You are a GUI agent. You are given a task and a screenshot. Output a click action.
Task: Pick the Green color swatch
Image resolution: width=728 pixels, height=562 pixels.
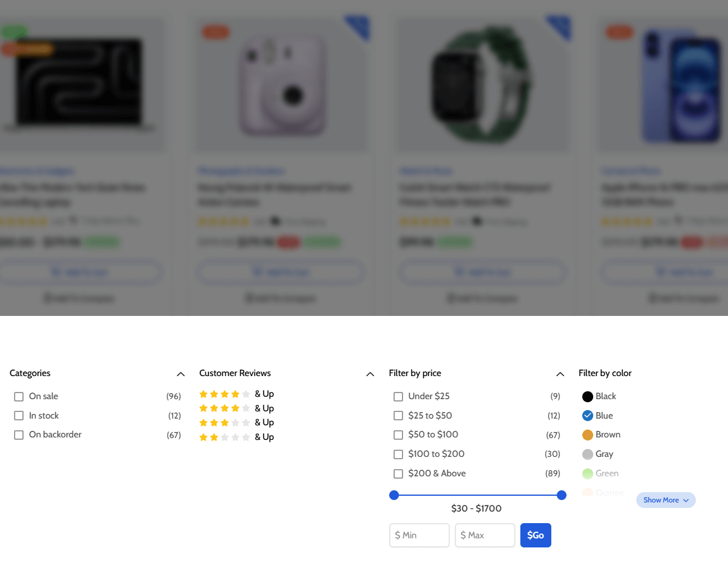click(x=587, y=474)
